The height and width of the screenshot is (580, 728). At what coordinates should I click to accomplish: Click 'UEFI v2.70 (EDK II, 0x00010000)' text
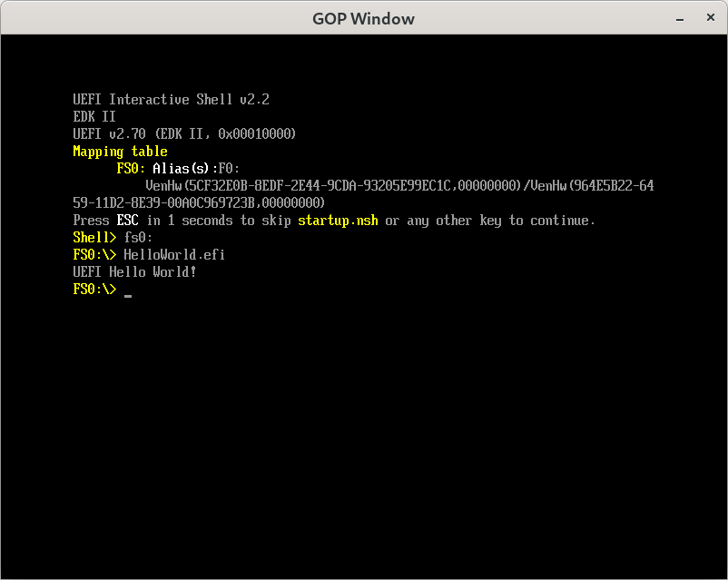coord(184,133)
